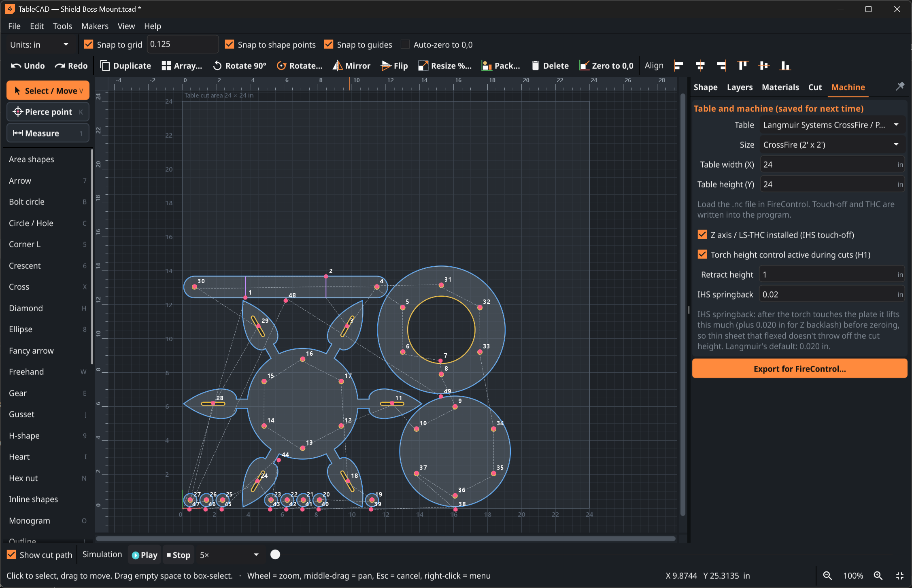
Task: Click the canvas vertical scrollbar
Action: pos(682,304)
